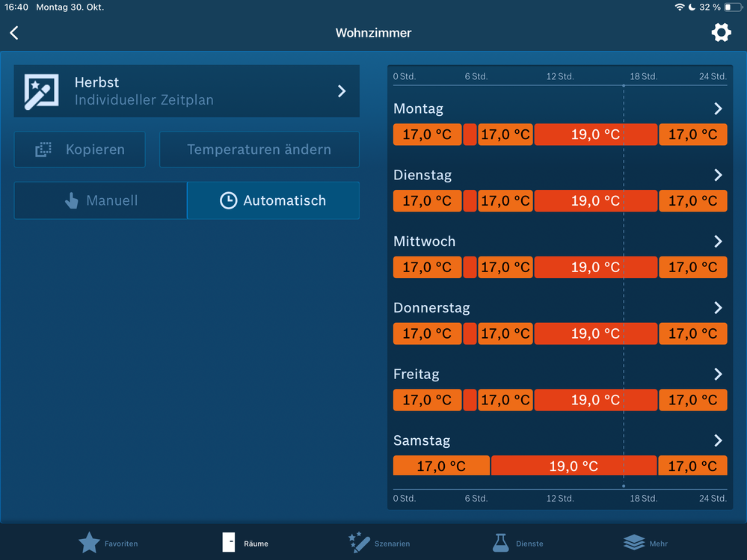Screen dimensions: 747x560
Task: Tap the battery status icon
Action: (x=733, y=7)
